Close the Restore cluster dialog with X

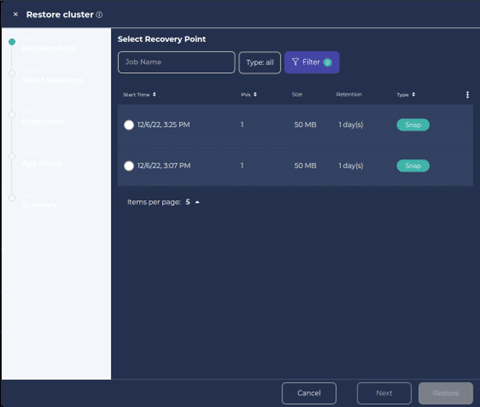[x=16, y=14]
